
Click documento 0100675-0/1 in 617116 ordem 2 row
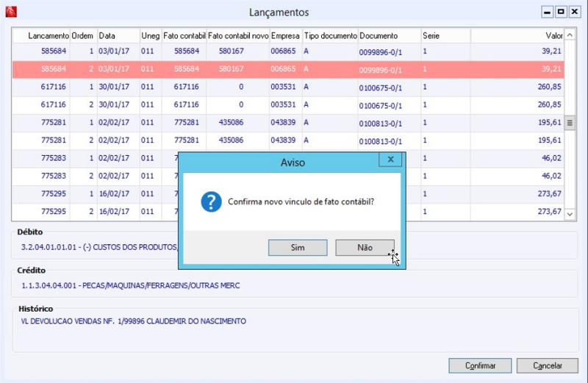pyautogui.click(x=380, y=106)
